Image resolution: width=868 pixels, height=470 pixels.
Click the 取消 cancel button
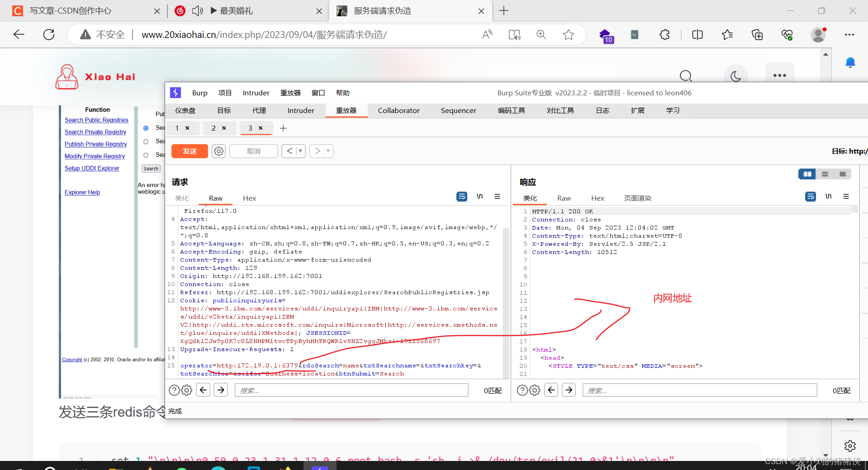click(x=254, y=151)
